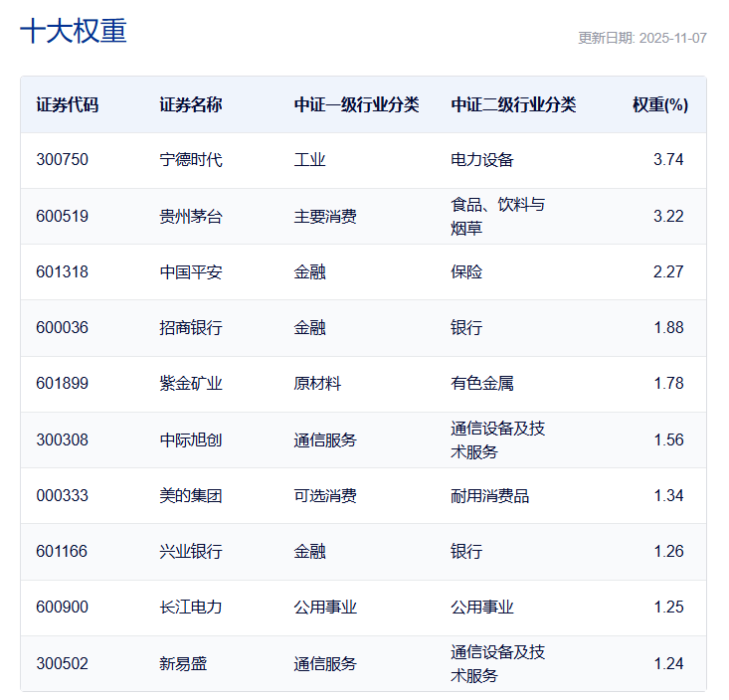The height and width of the screenshot is (700, 729).
Task: Select the 长江电力 name cell
Action: [191, 608]
